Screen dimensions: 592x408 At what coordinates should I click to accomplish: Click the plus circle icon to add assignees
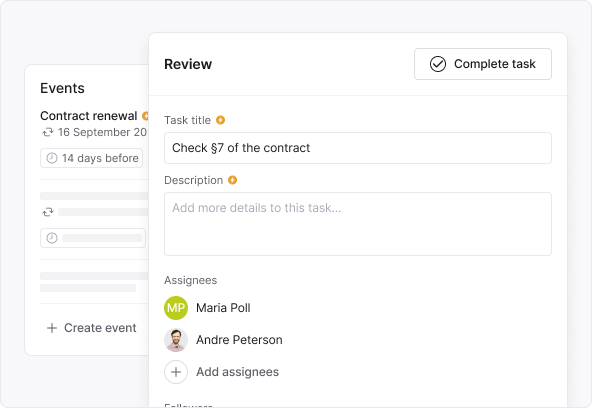(176, 372)
